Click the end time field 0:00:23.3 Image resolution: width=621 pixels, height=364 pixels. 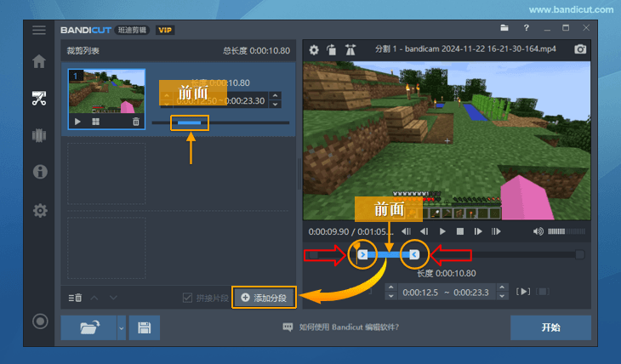[x=471, y=293]
